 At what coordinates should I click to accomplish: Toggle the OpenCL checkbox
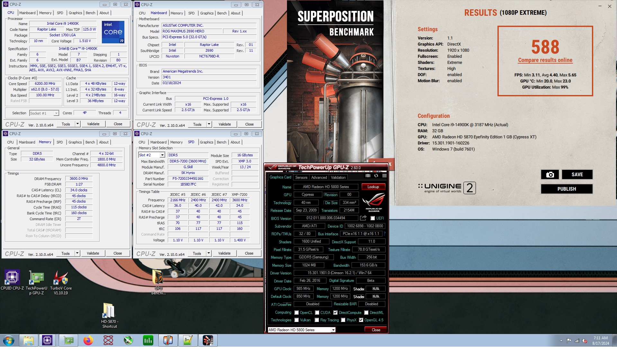(297, 313)
